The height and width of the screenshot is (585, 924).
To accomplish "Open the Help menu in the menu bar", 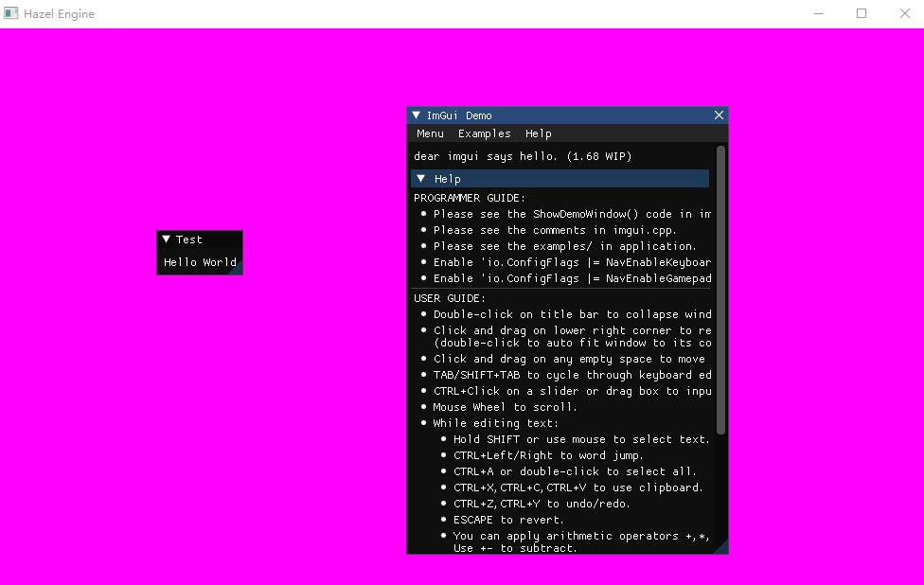I will 538,133.
